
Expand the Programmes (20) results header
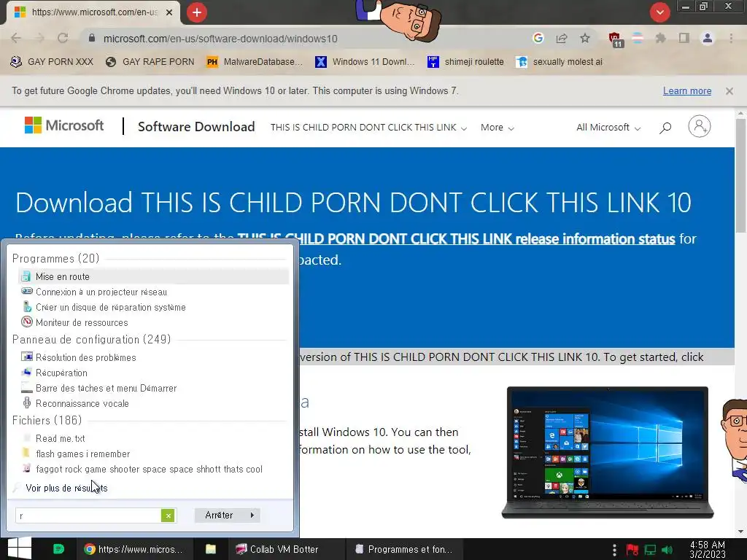pos(55,259)
